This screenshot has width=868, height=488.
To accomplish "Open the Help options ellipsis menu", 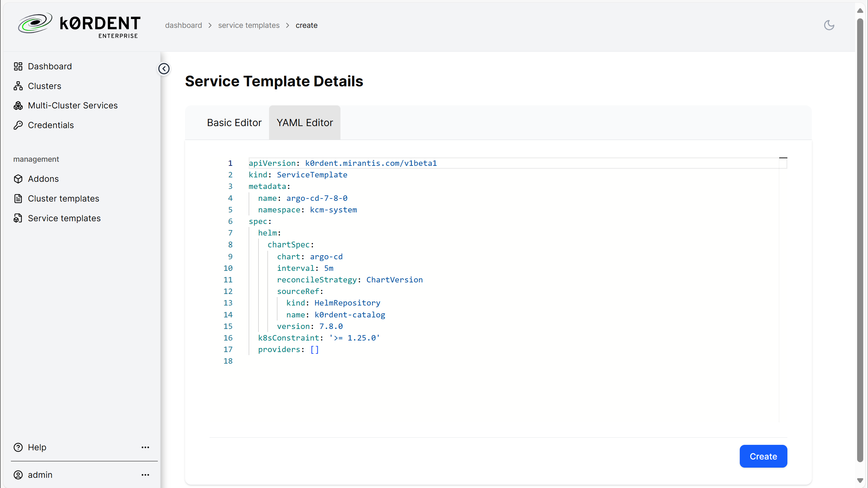I will tap(145, 447).
